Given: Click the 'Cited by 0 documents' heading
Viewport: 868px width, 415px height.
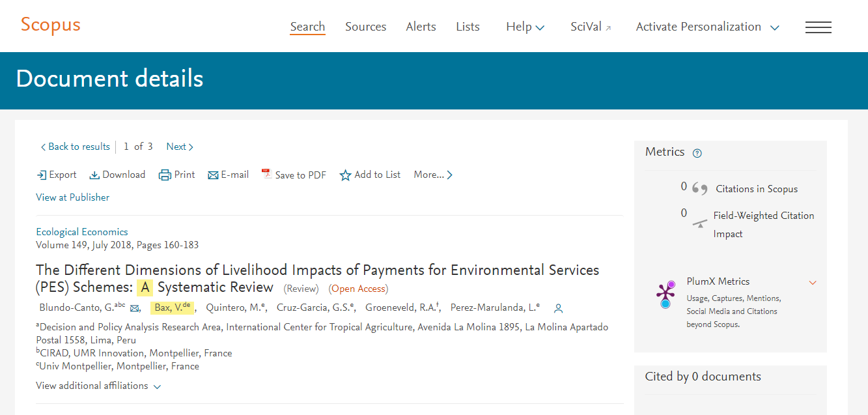Looking at the screenshot, I should (703, 377).
